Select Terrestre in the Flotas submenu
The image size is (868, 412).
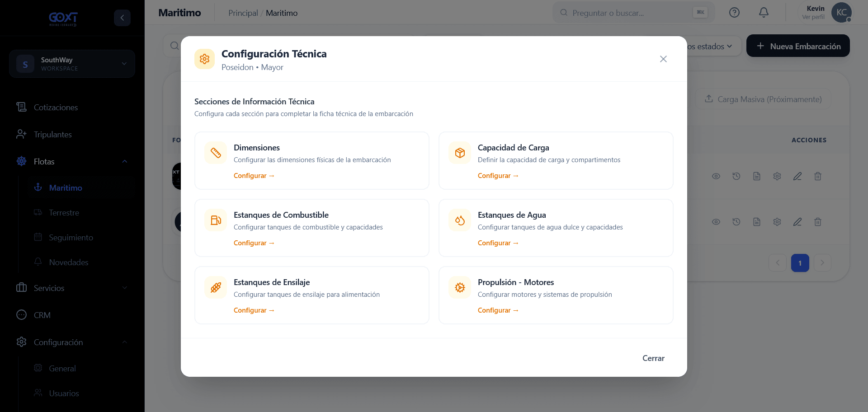(x=64, y=213)
